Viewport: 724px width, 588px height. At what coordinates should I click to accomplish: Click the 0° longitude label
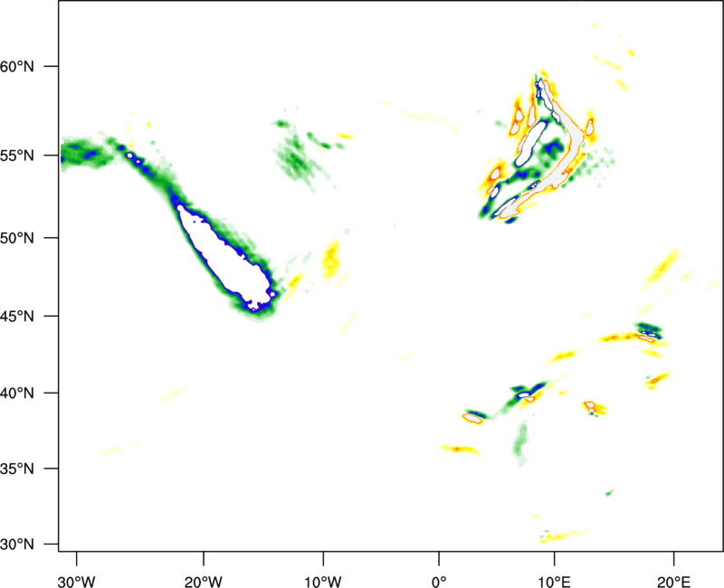click(439, 582)
